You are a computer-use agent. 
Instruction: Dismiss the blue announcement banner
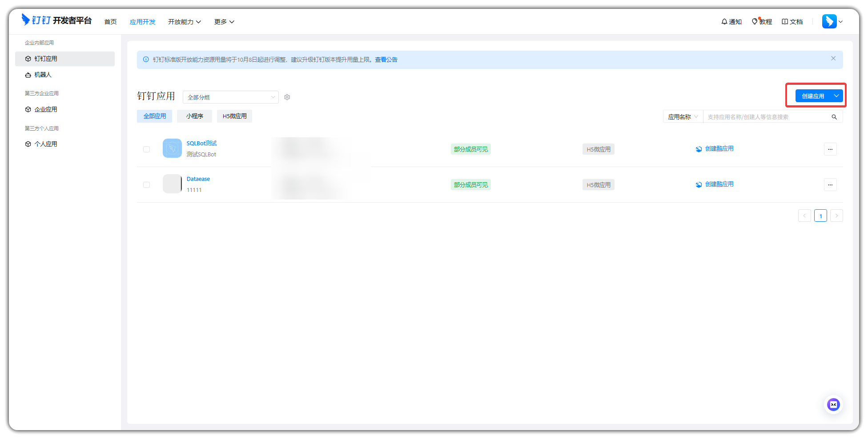click(833, 59)
